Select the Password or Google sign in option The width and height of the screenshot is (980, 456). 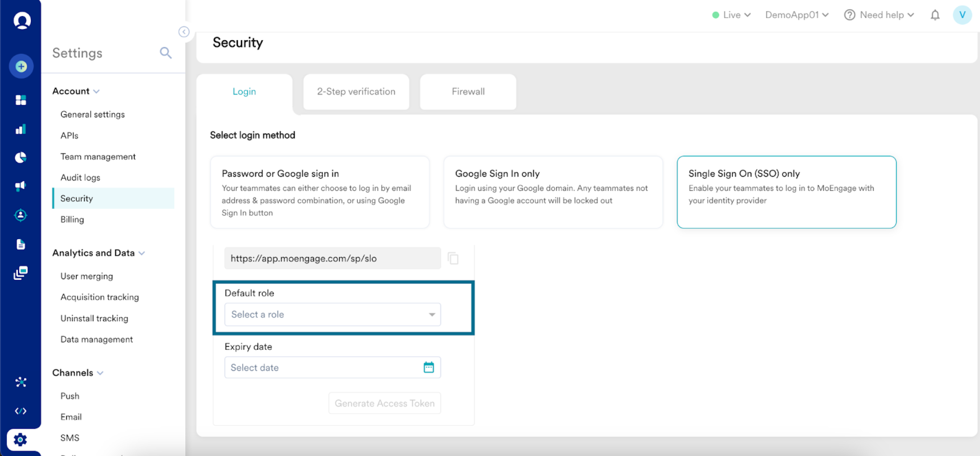click(x=319, y=192)
